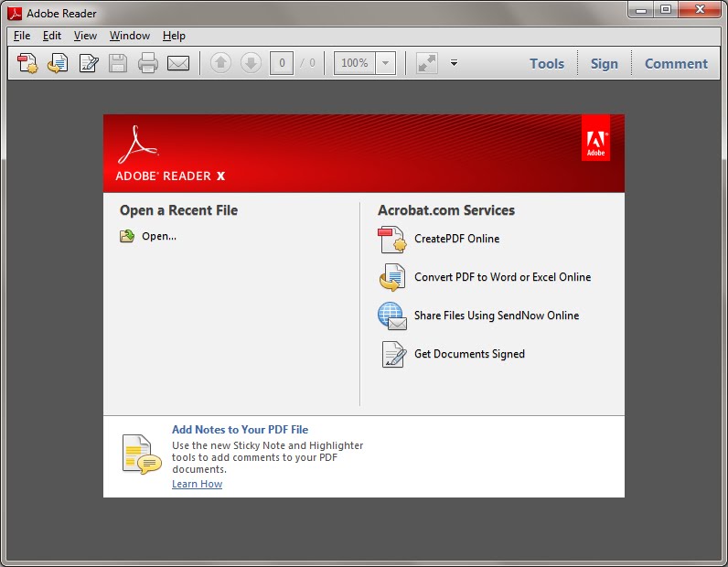Click Open... under Recent File
This screenshot has height=567, width=728.
[x=158, y=236]
